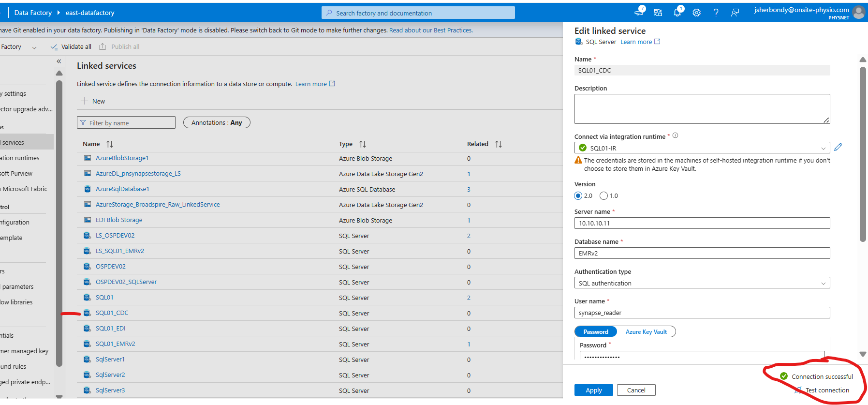Edit integration runtime with pencil icon
Screen dimensions: 868x405
tap(838, 147)
